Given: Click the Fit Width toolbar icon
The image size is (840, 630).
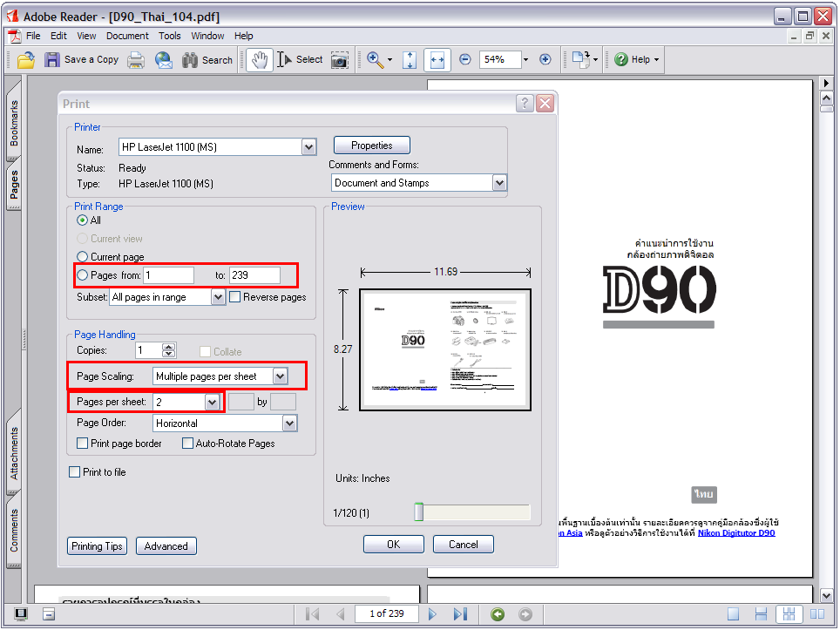Looking at the screenshot, I should (437, 60).
